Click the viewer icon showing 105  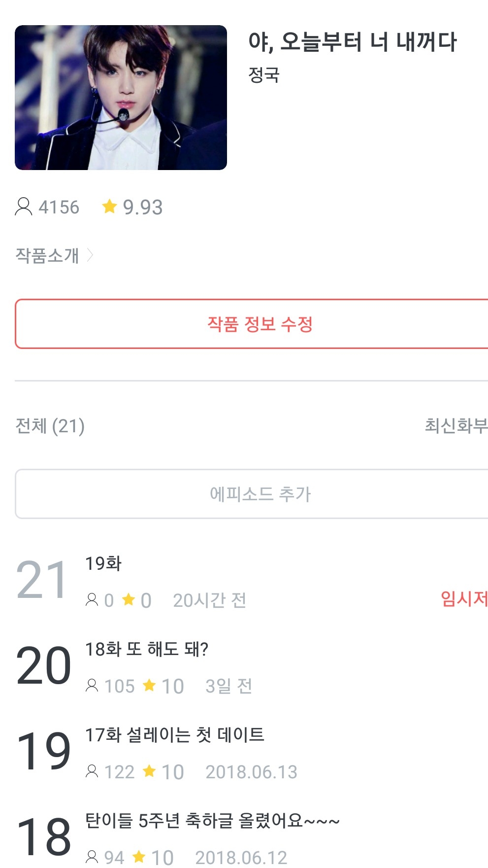pyautogui.click(x=92, y=686)
